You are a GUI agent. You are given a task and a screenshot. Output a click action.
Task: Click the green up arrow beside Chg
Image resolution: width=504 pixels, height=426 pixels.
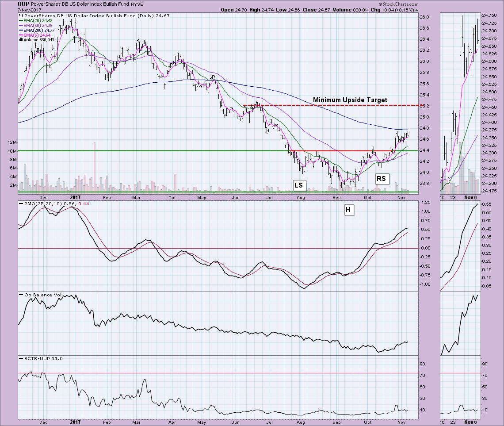417,10
